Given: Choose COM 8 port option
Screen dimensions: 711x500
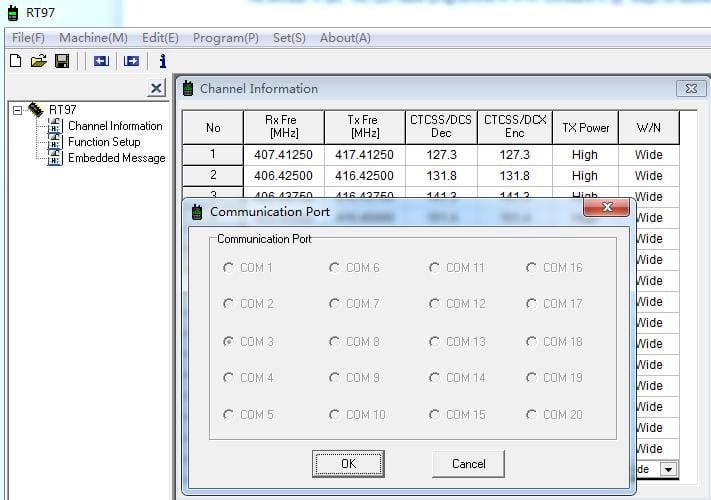Looking at the screenshot, I should [335, 342].
